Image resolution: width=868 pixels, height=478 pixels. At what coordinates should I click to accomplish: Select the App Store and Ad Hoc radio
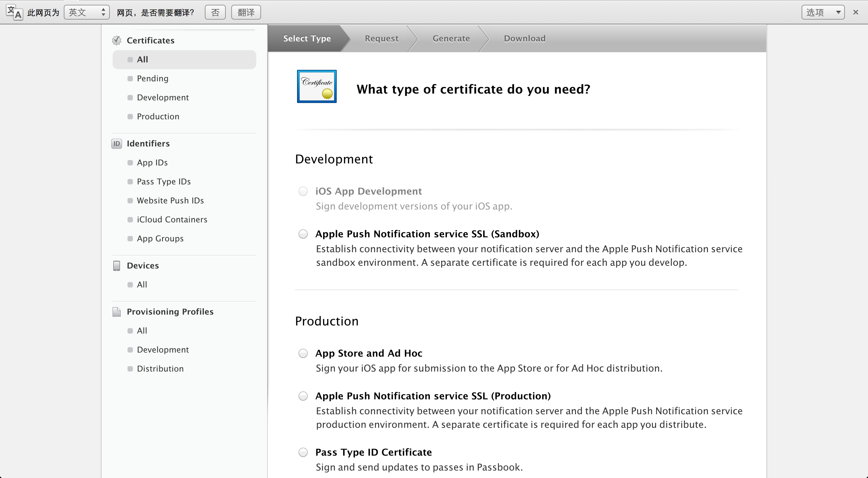pos(303,353)
